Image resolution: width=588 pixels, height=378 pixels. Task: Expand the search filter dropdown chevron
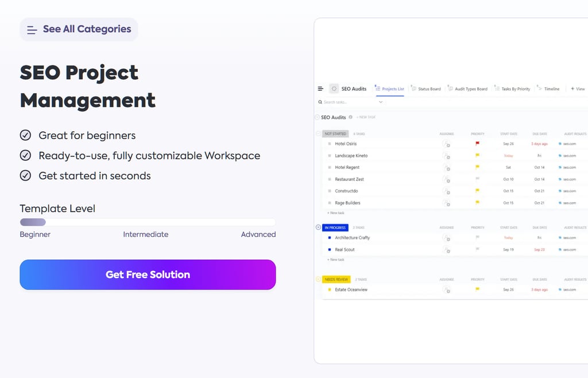pos(381,101)
